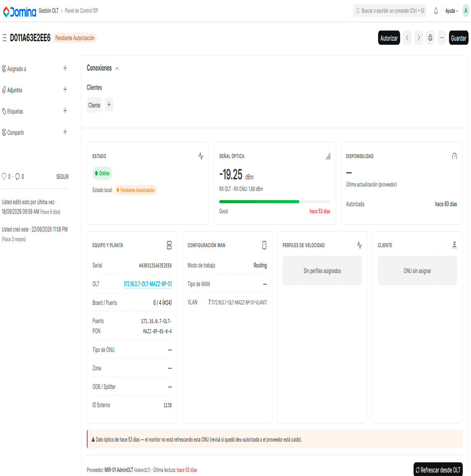Image resolution: width=471 pixels, height=476 pixels.
Task: Click serial value 44303131A63E2EE6
Action: [x=155, y=265]
